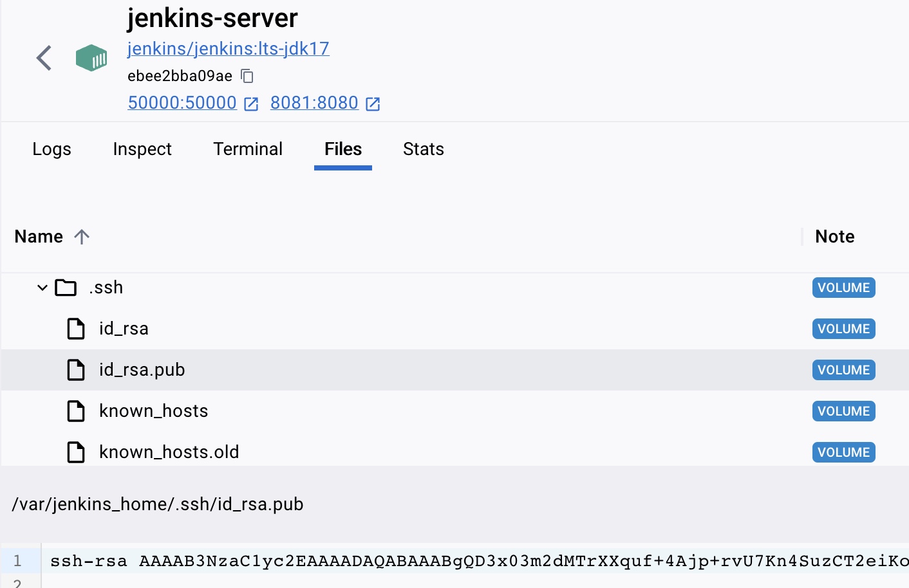
Task: Open the Terminal tab
Action: [248, 149]
